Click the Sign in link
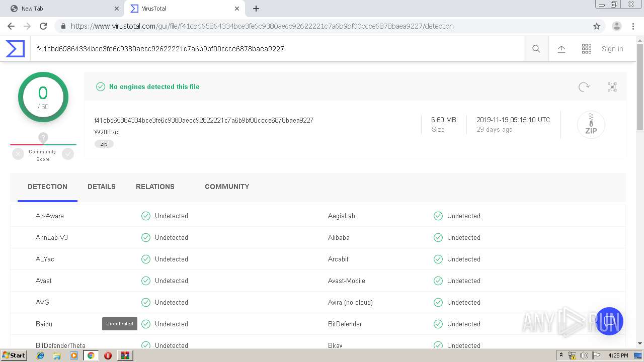 pyautogui.click(x=612, y=49)
